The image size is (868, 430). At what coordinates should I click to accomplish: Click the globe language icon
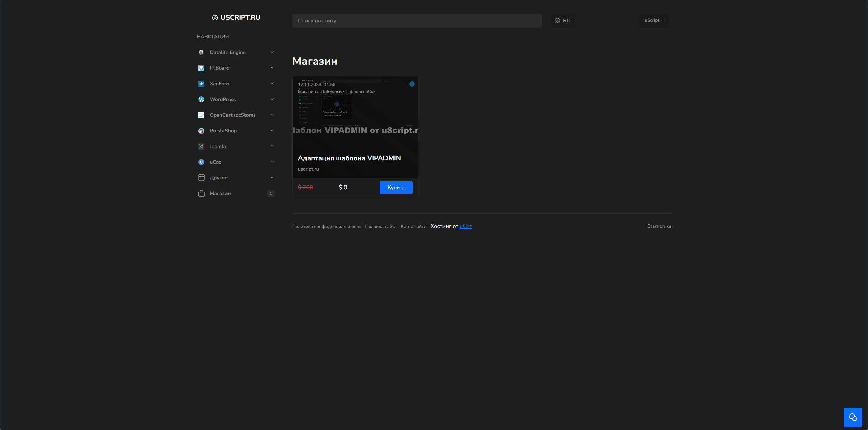point(557,21)
